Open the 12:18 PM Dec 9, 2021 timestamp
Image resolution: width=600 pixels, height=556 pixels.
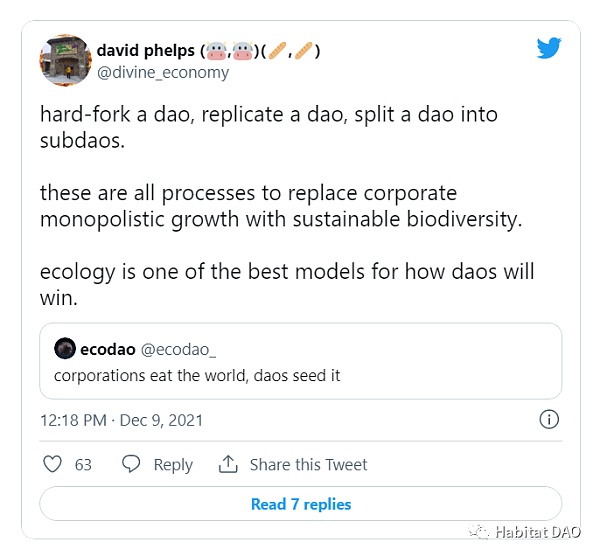(x=121, y=419)
